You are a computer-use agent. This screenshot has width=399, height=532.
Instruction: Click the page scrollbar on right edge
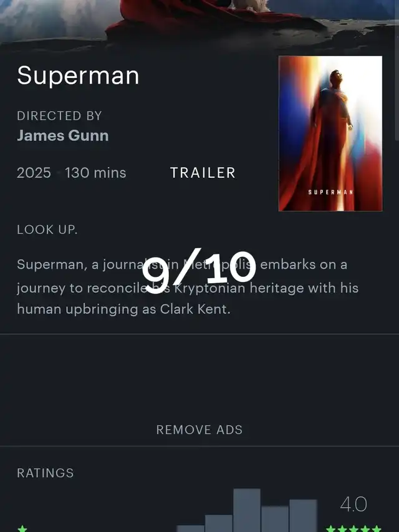tap(397, 70)
